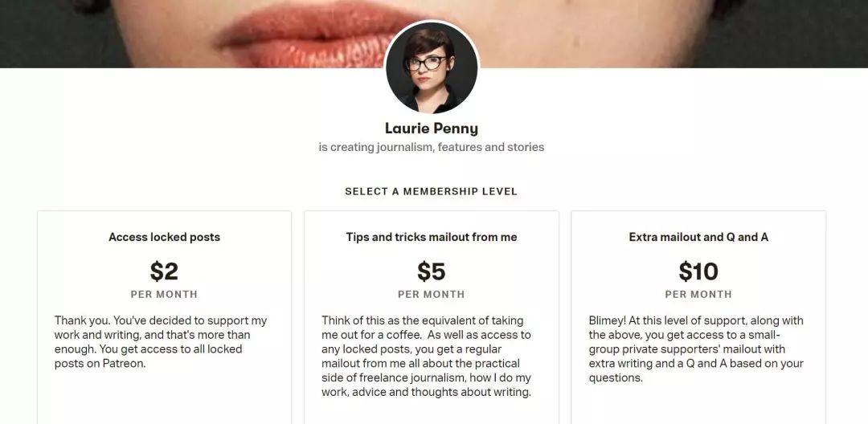
Task: Click the 'Thank you' description of the $2 tier
Action: point(161,342)
